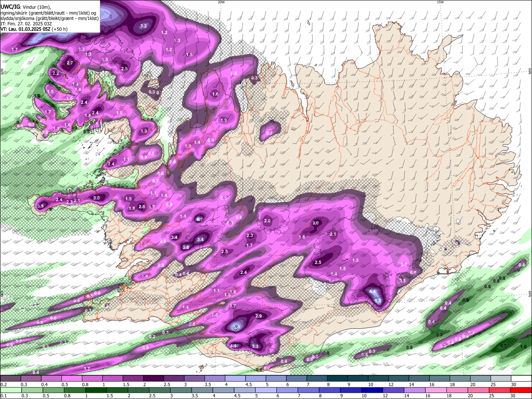Click the '2.2' precipitation value on the map
The width and height of the screenshot is (532, 399).
[56, 73]
